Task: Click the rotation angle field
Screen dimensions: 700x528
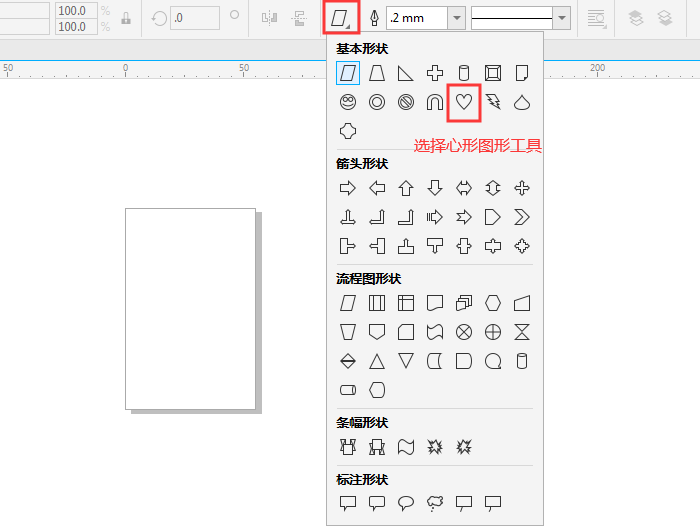Action: coord(195,18)
